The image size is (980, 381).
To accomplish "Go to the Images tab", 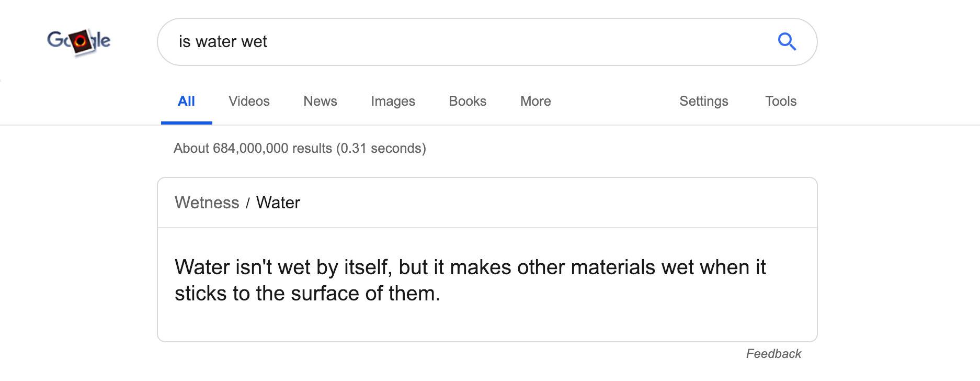I will 393,102.
